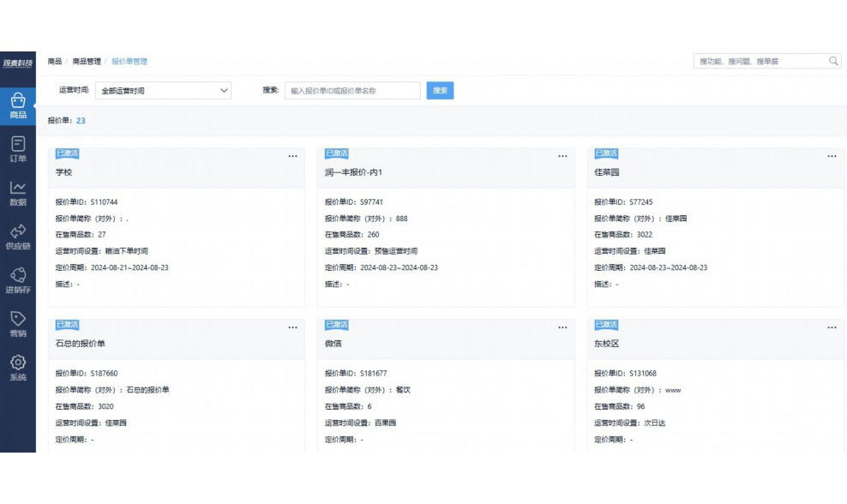
Task: Expand the options menu on 东校区 card
Action: click(832, 327)
